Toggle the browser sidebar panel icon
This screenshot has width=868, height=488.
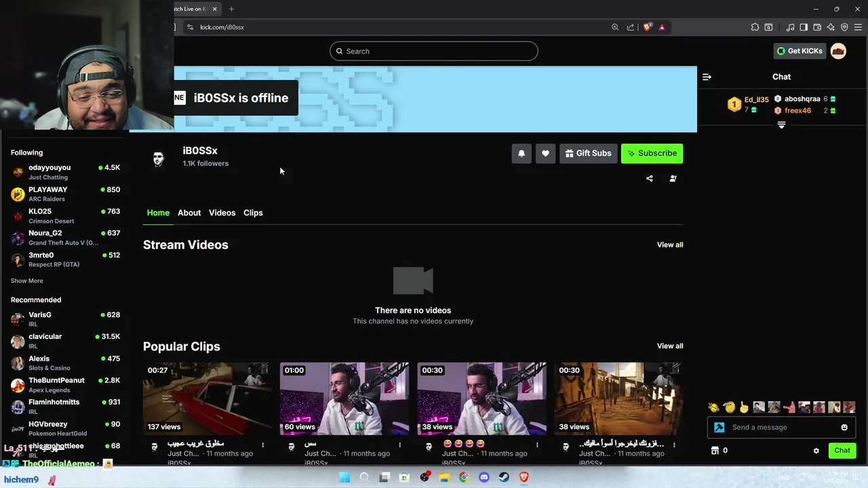pyautogui.click(x=804, y=27)
